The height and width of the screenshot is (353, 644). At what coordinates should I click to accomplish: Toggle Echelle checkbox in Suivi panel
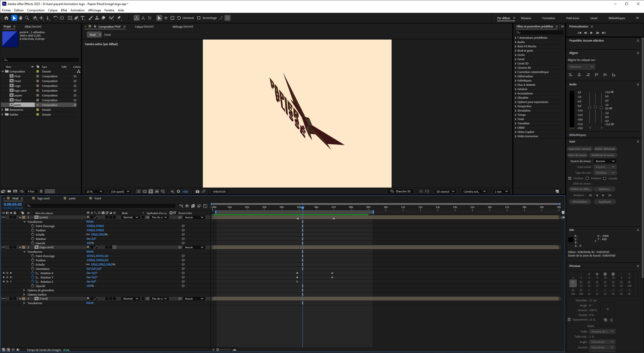605,178
